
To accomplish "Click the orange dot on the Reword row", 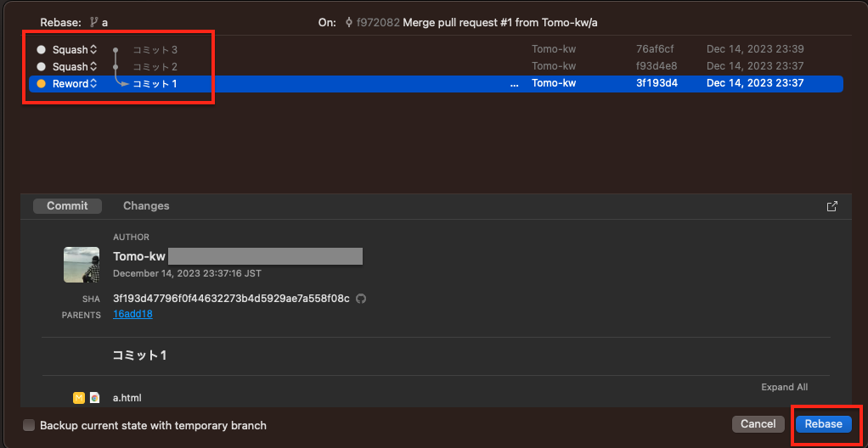I will [x=41, y=83].
